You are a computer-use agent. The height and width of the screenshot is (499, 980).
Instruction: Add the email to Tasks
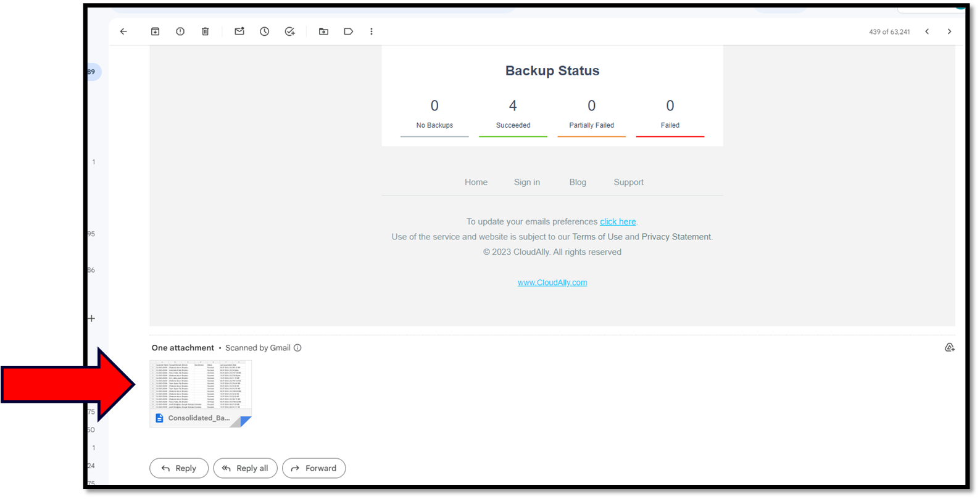(x=289, y=31)
